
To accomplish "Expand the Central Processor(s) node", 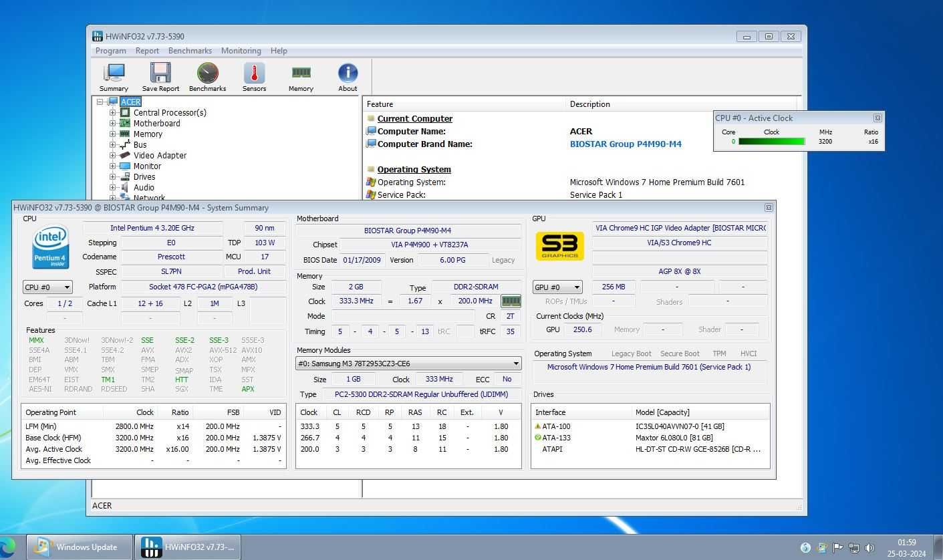I will 113,112.
